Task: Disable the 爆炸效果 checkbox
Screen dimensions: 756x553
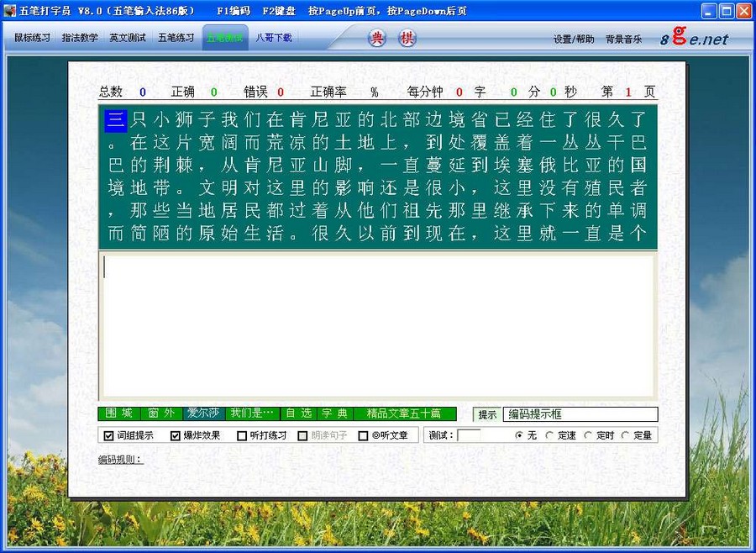Action: pos(174,435)
